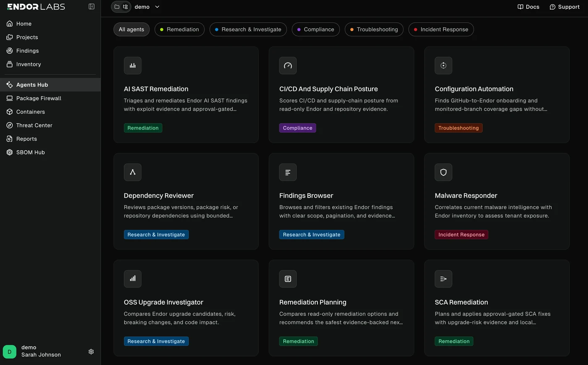Screen dimensions: 588x365
Task: Click Remediation tag on Remediation Planning card
Action: coord(298,341)
